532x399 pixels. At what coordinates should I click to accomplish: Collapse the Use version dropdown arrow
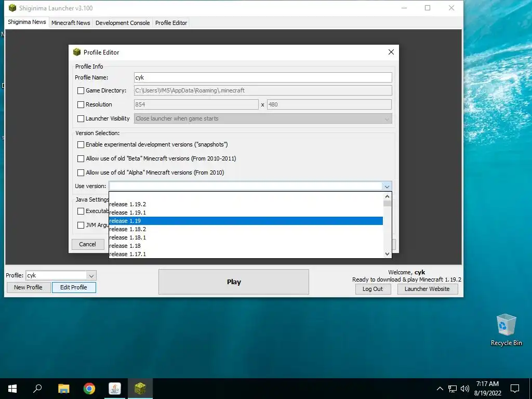click(387, 187)
